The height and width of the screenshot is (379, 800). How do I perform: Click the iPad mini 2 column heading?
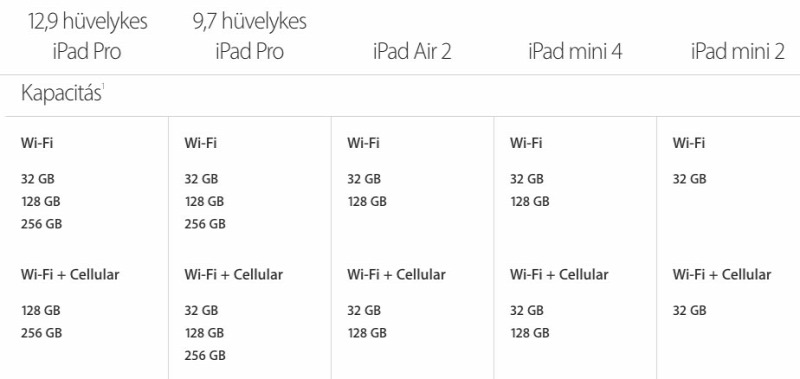[x=738, y=52]
